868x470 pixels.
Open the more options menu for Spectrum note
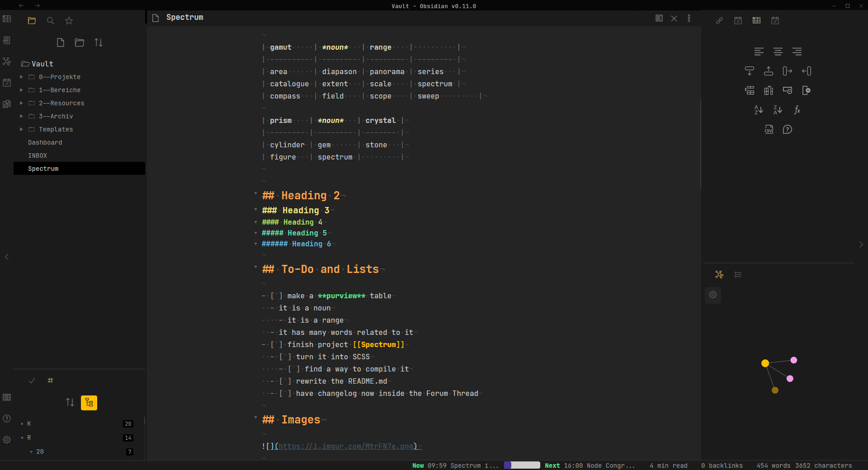point(689,18)
